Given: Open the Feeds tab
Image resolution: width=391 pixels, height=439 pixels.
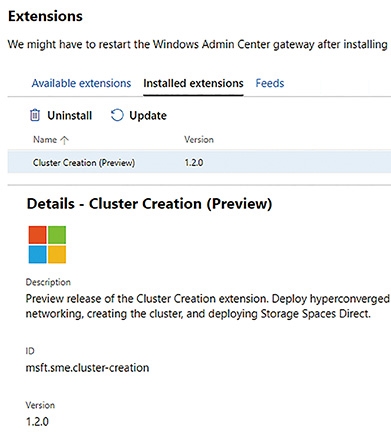Looking at the screenshot, I should [x=270, y=83].
